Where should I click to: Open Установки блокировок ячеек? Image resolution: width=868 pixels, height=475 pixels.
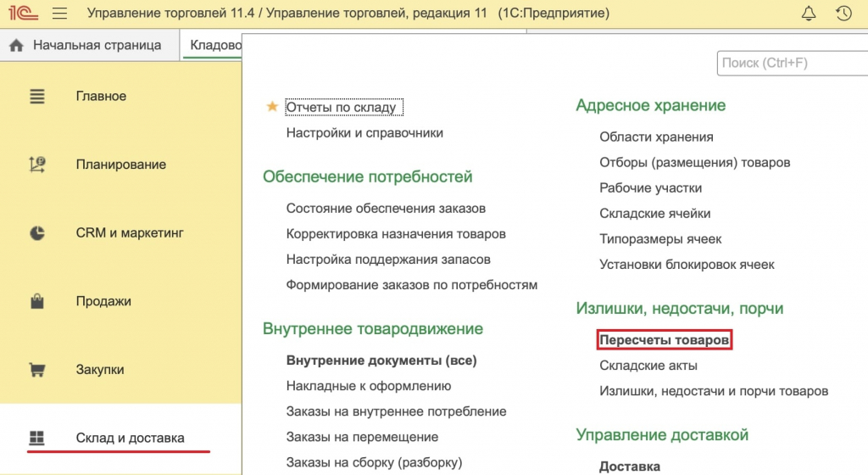point(687,265)
